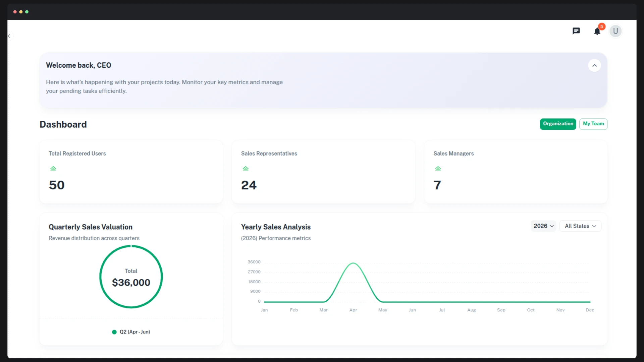The height and width of the screenshot is (362, 644).
Task: Click the red notification count badge
Action: click(602, 26)
